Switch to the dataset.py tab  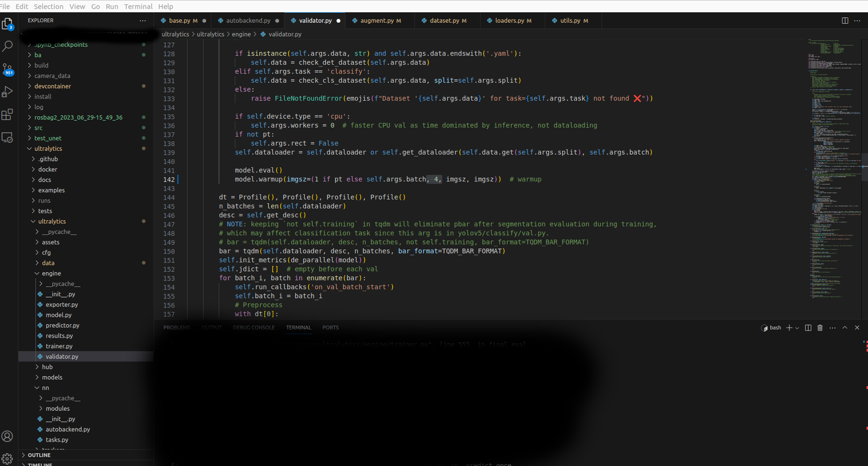tap(444, 20)
